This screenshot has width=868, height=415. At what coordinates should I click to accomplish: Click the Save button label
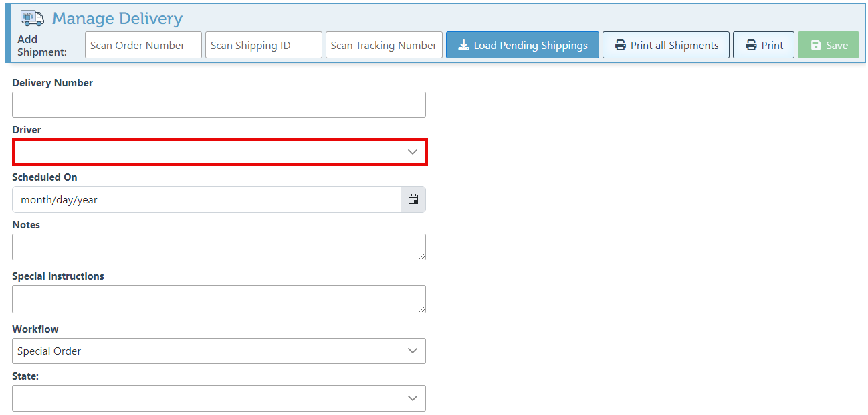[837, 46]
